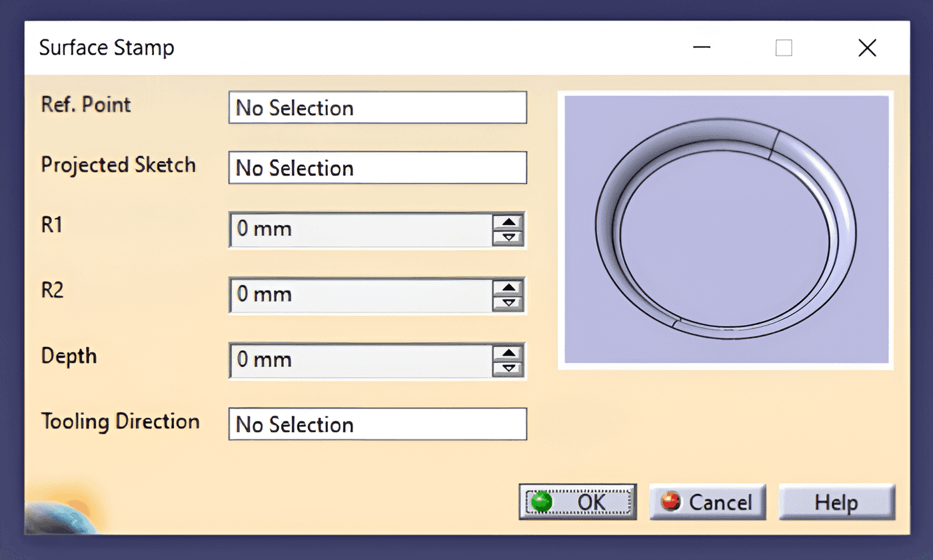Click the Tooling Direction selection field
The height and width of the screenshot is (560, 933).
pos(377,424)
